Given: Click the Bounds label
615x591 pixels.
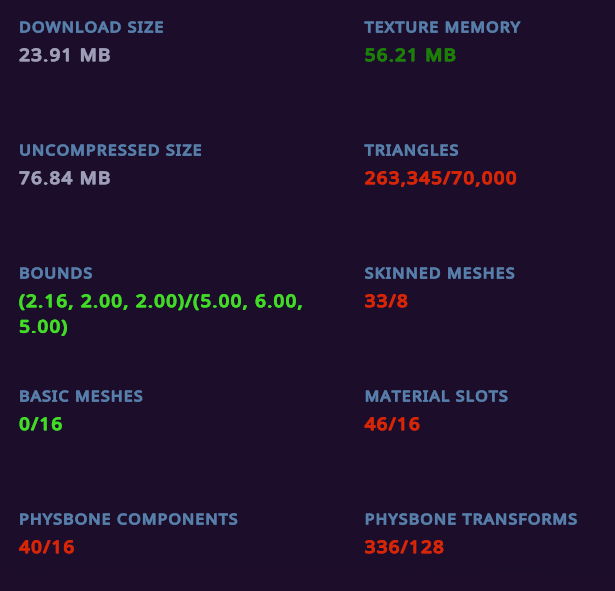Looking at the screenshot, I should pyautogui.click(x=56, y=273).
